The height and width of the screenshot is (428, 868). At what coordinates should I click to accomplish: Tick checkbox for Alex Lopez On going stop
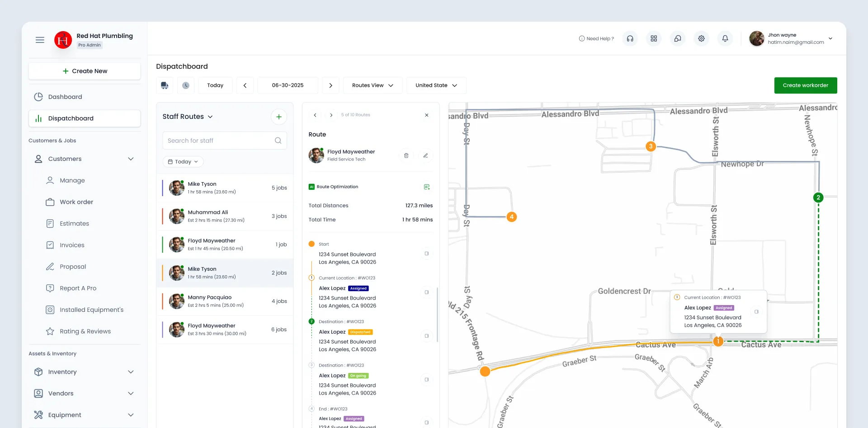(x=426, y=380)
